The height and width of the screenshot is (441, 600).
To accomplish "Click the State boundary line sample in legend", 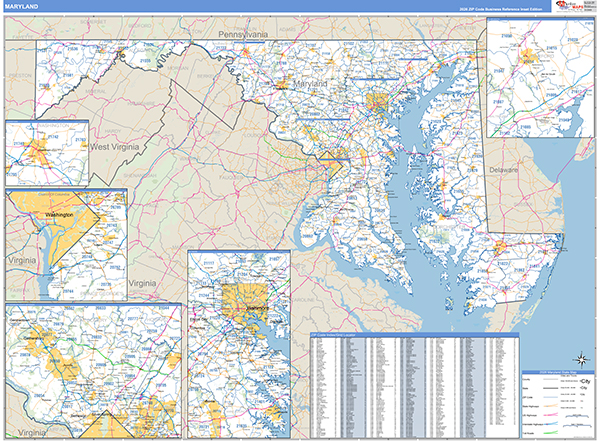I will pos(551,389).
